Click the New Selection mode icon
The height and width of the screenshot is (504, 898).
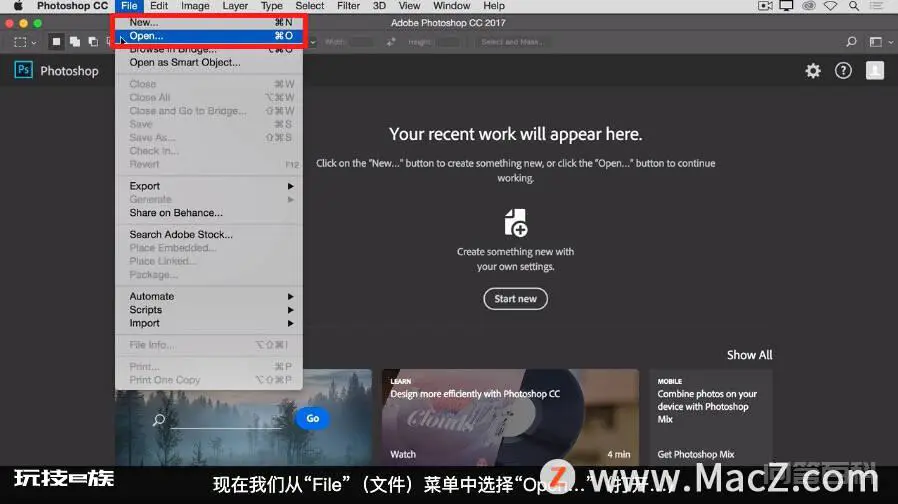56,42
